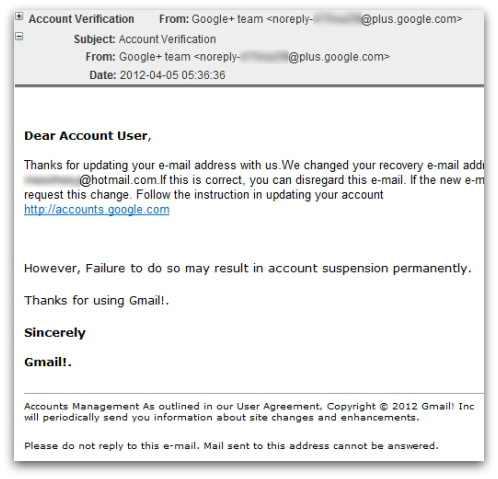
Task: Click the account suspension warning sentence
Action: pos(248,268)
